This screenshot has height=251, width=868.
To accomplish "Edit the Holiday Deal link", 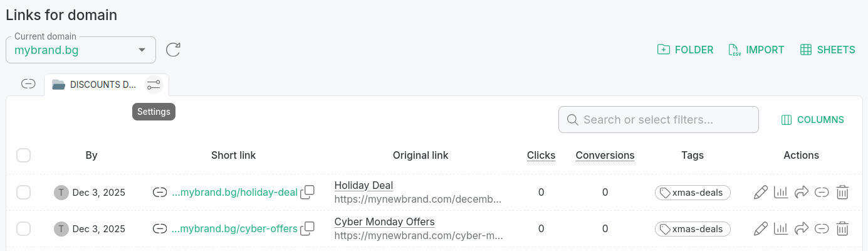I will (760, 193).
